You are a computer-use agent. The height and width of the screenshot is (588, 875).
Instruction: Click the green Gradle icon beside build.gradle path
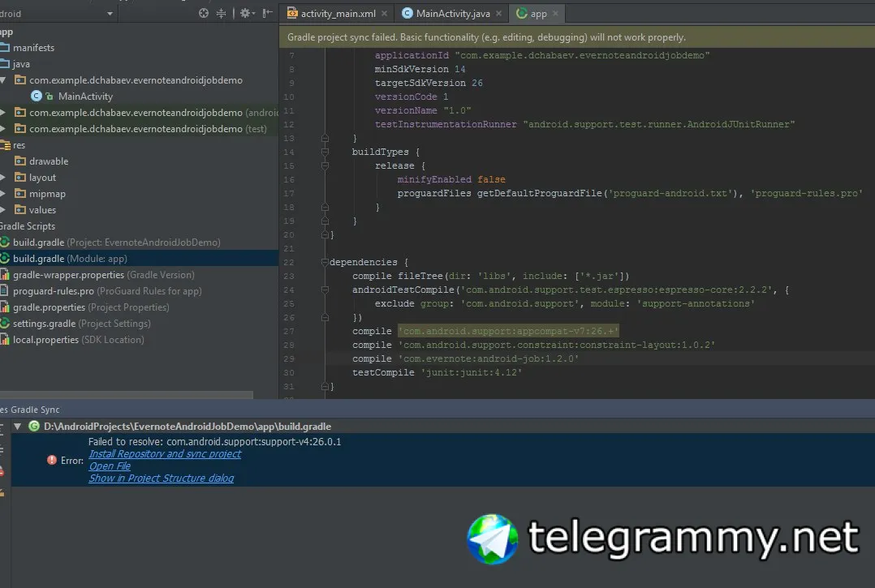click(34, 426)
